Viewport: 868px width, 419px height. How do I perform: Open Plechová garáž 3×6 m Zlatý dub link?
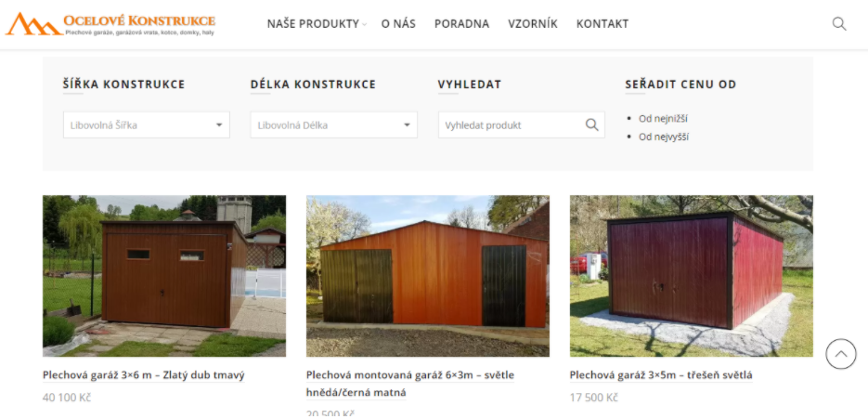143,375
